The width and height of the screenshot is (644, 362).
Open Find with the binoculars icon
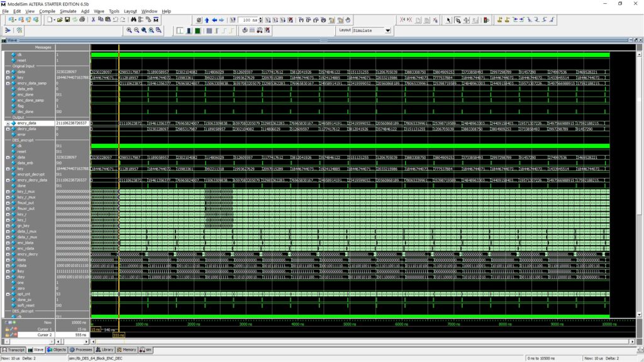pyautogui.click(x=133, y=19)
